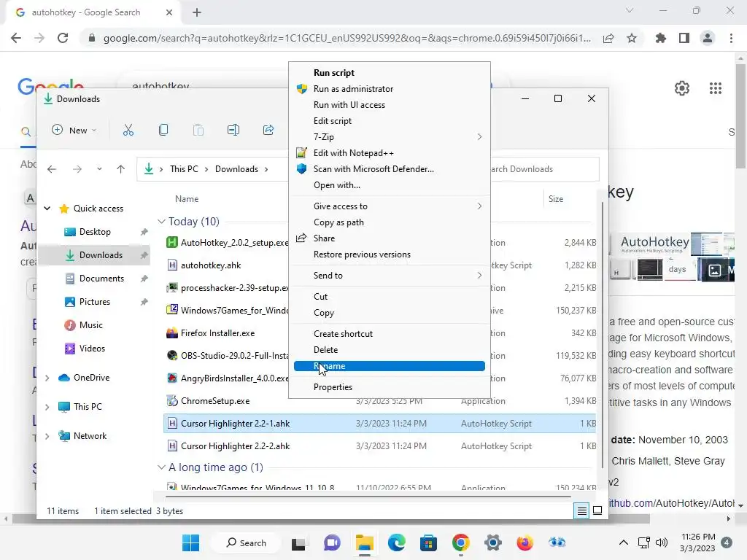The height and width of the screenshot is (560, 747).
Task: Click the Copy icon in Explorer toolbar
Action: (x=163, y=130)
